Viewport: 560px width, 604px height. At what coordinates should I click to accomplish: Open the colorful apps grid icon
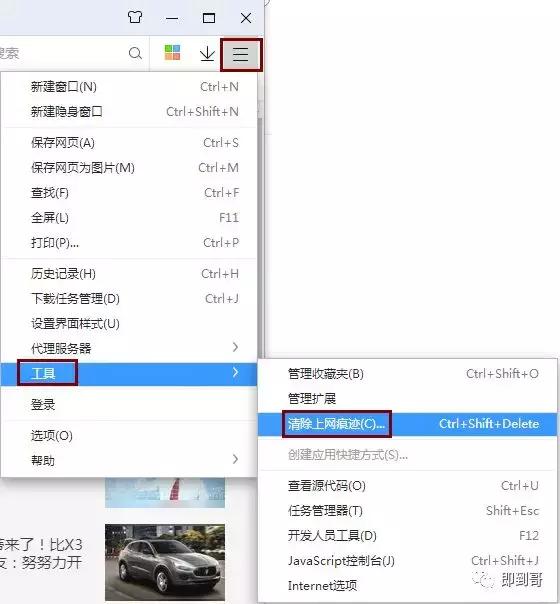click(x=172, y=53)
